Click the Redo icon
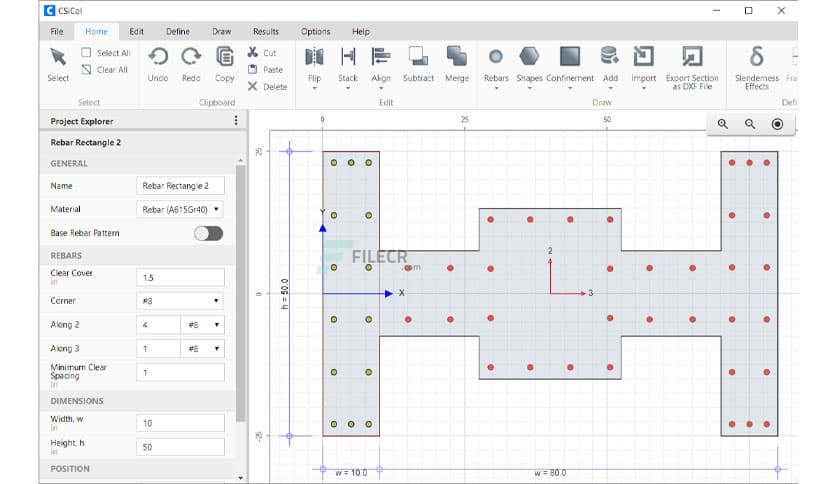The width and height of the screenshot is (836, 484). tap(191, 57)
